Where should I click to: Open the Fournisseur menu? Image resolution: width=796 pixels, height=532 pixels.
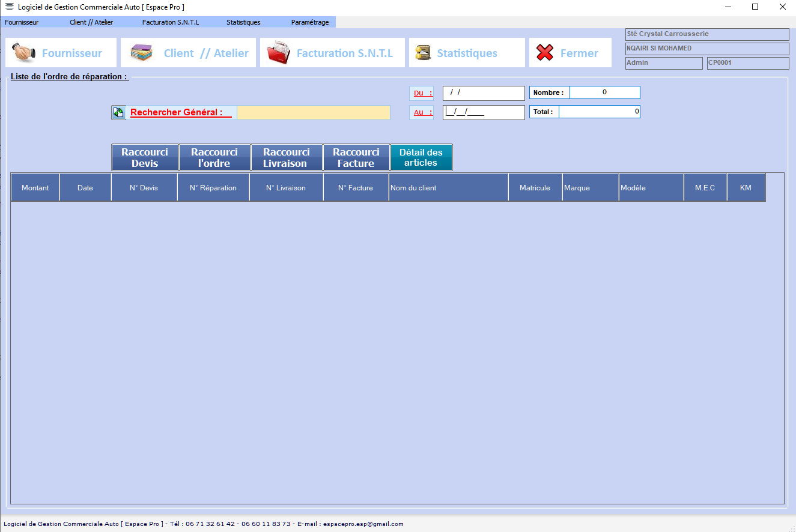pyautogui.click(x=22, y=22)
